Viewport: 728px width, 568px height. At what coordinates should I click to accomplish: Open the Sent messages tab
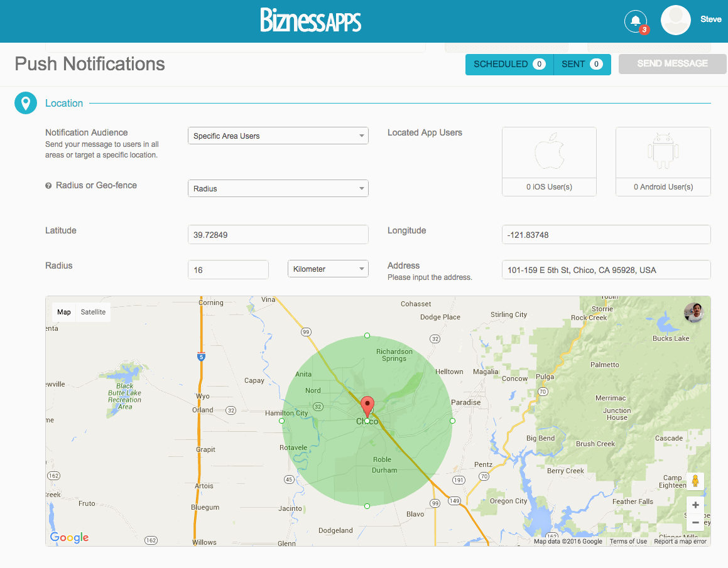[582, 64]
